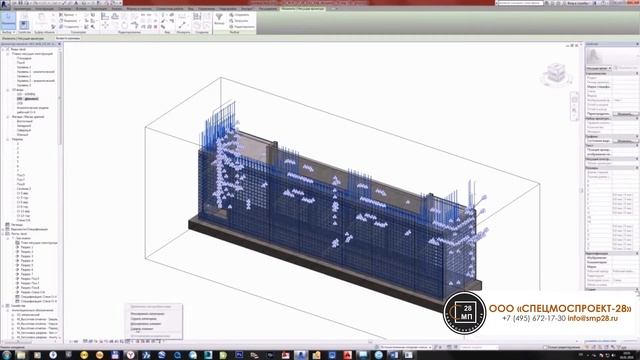This screenshot has width=640, height=360.
Task: Open the Совместная работа ribbon tab
Action: [x=170, y=9]
